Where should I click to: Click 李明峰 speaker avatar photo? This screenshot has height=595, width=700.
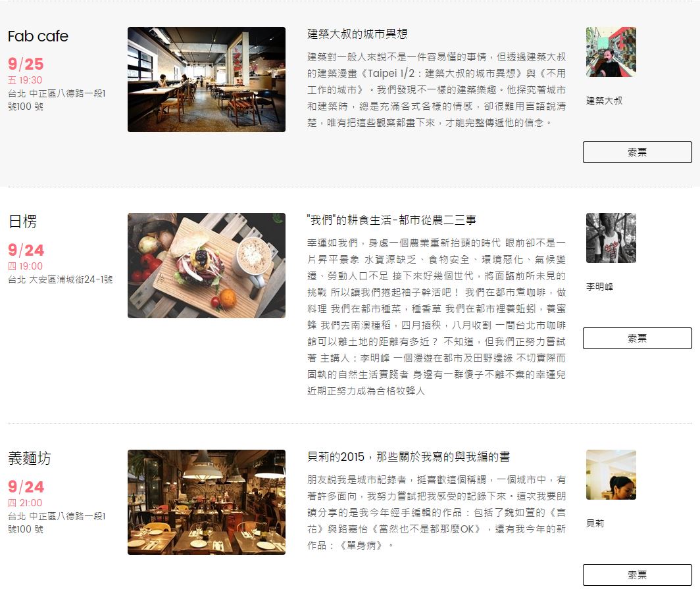(611, 238)
